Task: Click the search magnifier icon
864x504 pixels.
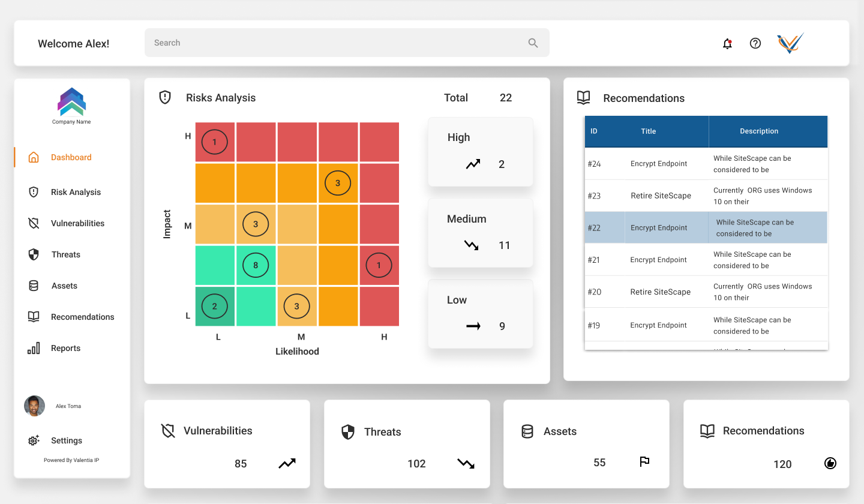Action: [x=533, y=43]
